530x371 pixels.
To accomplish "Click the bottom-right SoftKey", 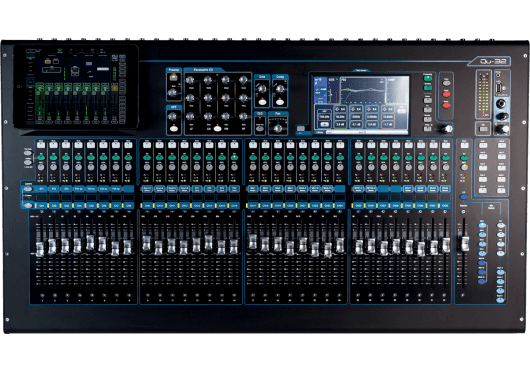I will 502,190.
